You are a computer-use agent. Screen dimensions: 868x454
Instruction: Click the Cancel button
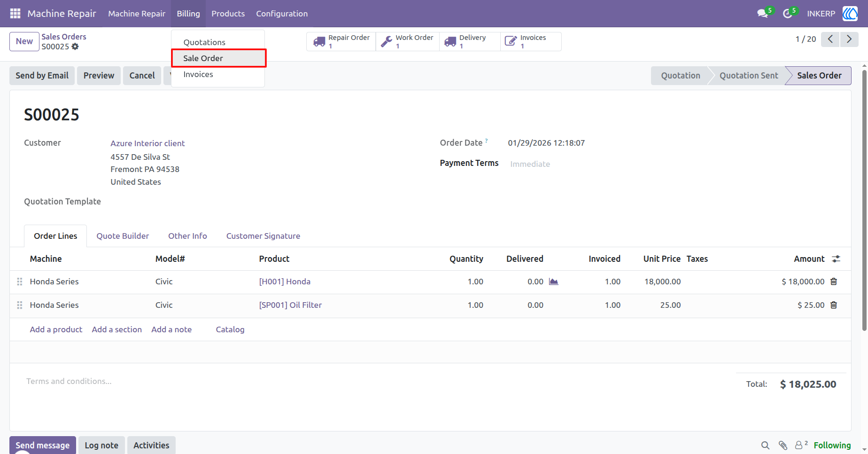click(142, 76)
